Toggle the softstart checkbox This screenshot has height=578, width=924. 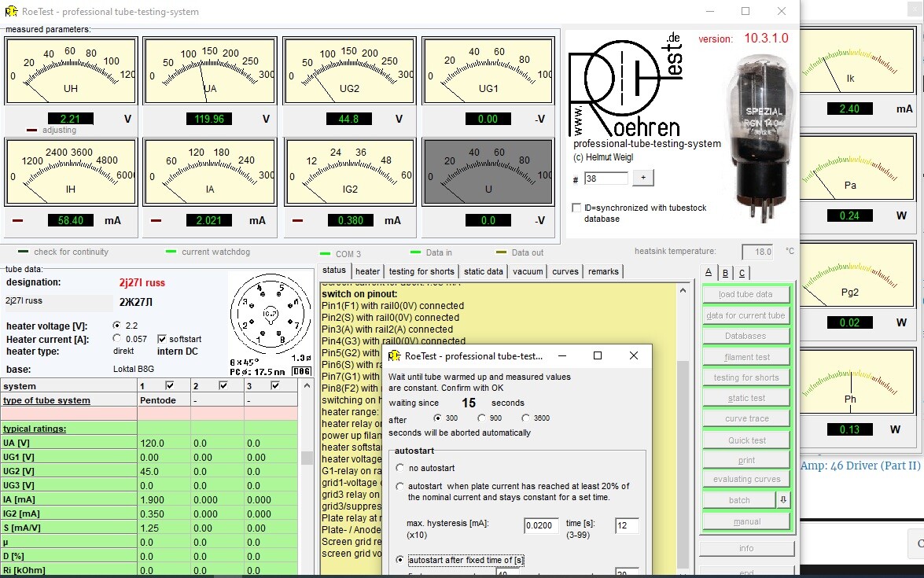point(163,339)
